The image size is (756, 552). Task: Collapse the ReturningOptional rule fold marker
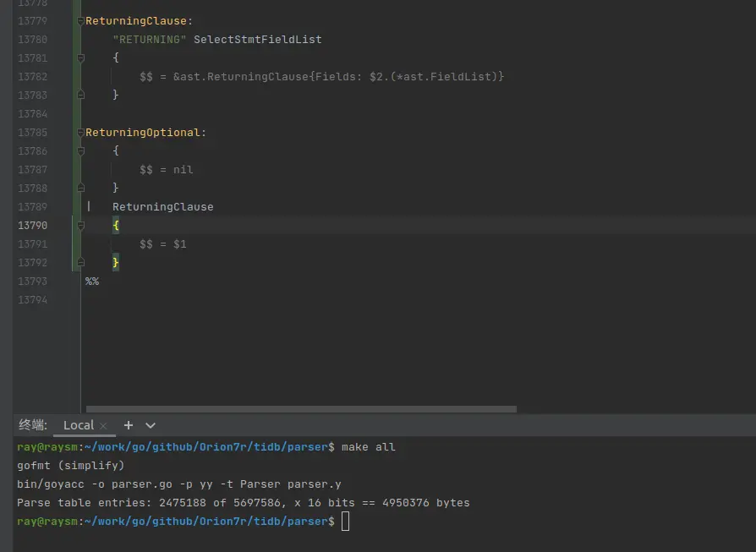pyautogui.click(x=81, y=133)
